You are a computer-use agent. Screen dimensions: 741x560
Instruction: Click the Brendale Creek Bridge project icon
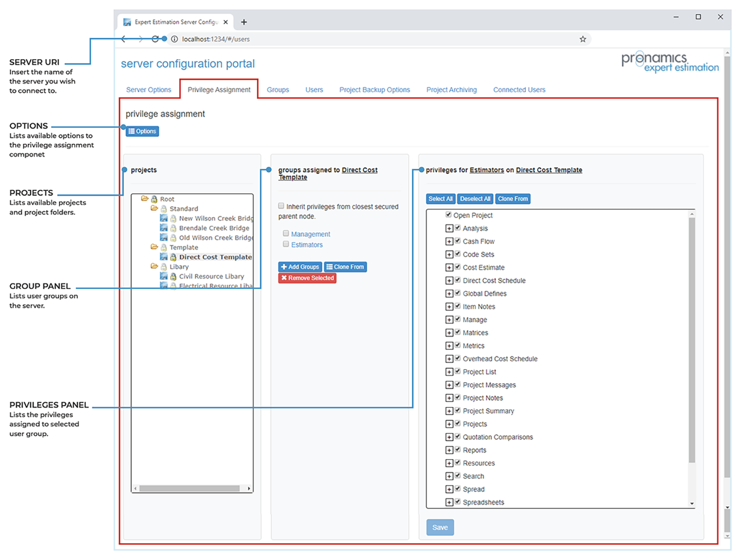click(164, 228)
